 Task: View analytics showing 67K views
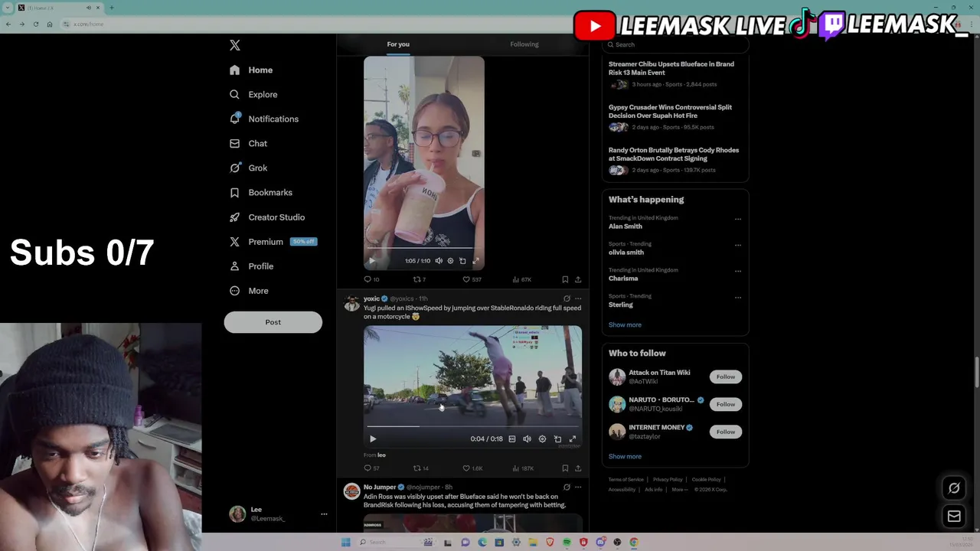tap(521, 279)
